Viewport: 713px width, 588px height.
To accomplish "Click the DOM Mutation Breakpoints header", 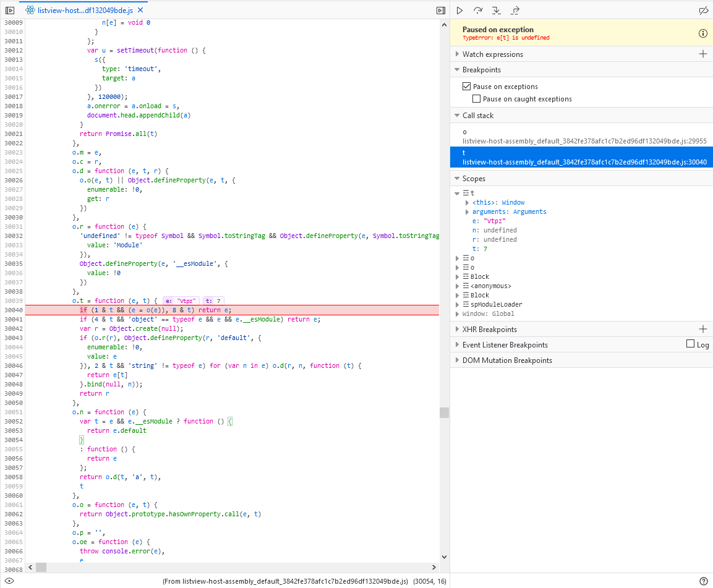I will (581, 360).
